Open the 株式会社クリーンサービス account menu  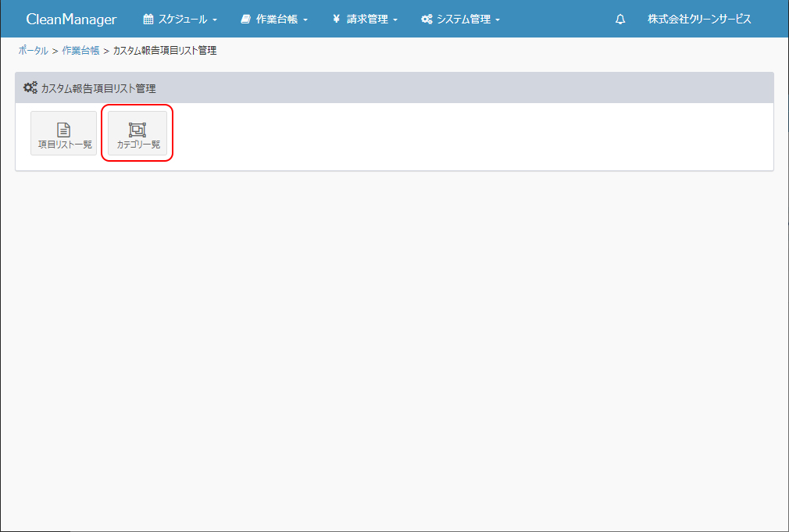[699, 19]
